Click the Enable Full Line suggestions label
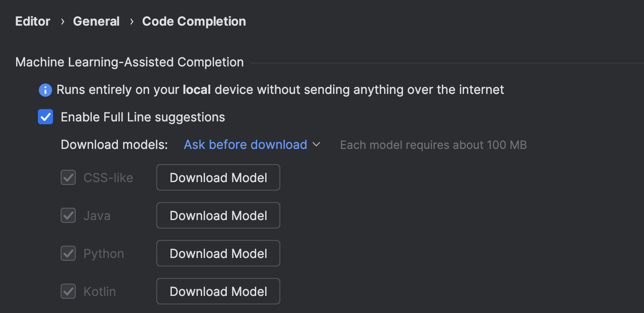Image resolution: width=644 pixels, height=313 pixels. [x=143, y=117]
